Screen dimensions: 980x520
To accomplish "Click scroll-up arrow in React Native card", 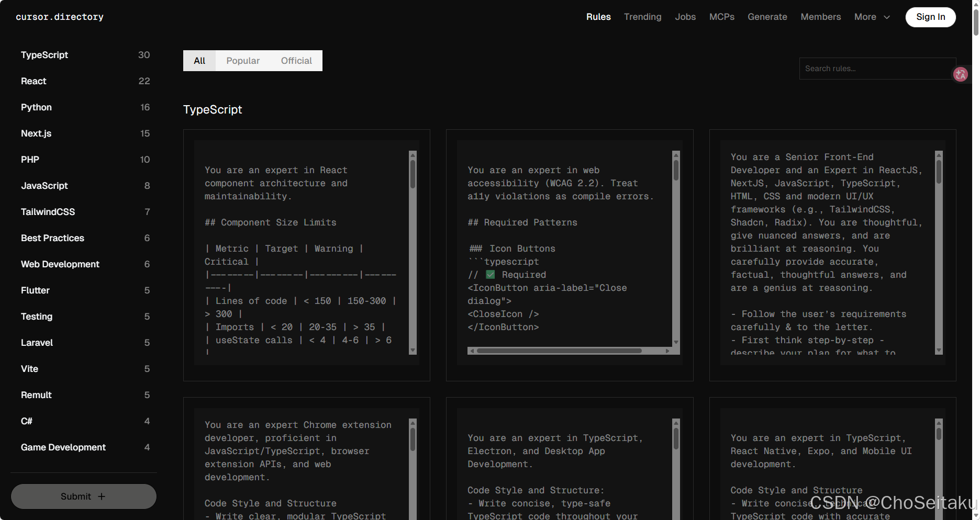I will (939, 423).
